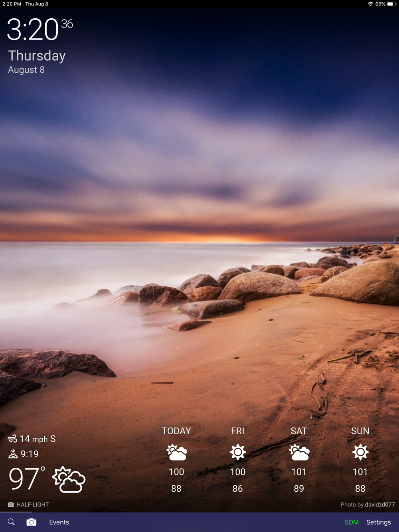Tap the 14 mph S wind reading
The height and width of the screenshot is (532, 399).
point(38,439)
